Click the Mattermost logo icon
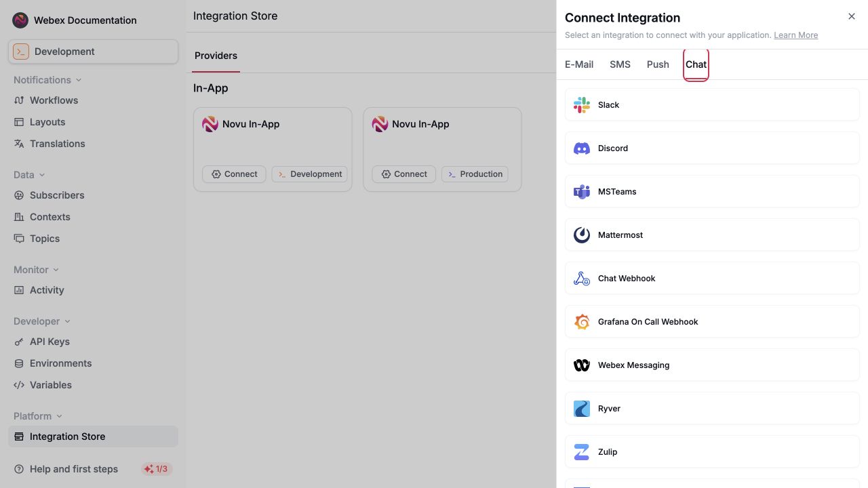Viewport: 868px width, 488px height. (582, 235)
